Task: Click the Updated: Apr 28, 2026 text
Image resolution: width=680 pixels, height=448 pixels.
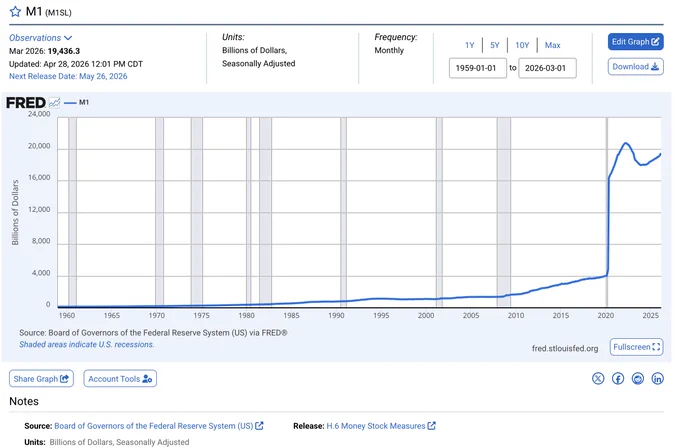Action: pos(76,64)
